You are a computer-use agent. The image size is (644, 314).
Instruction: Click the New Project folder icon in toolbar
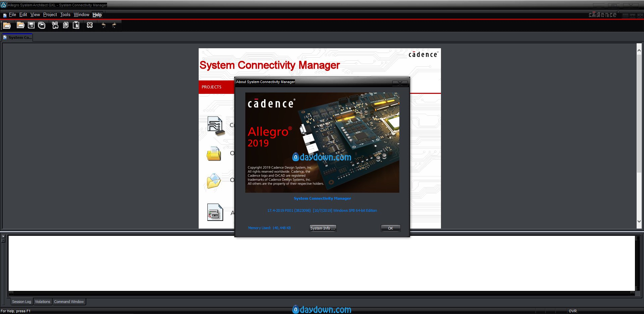(7, 25)
